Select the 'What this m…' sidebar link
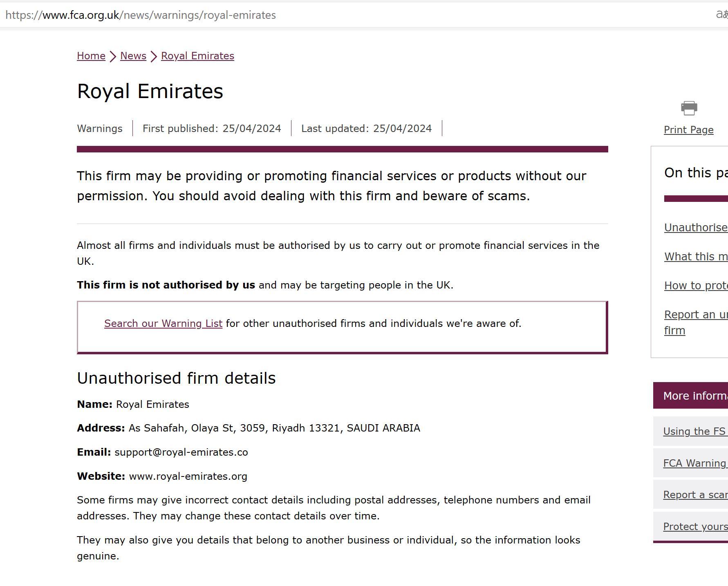728x586 pixels. [x=696, y=257]
